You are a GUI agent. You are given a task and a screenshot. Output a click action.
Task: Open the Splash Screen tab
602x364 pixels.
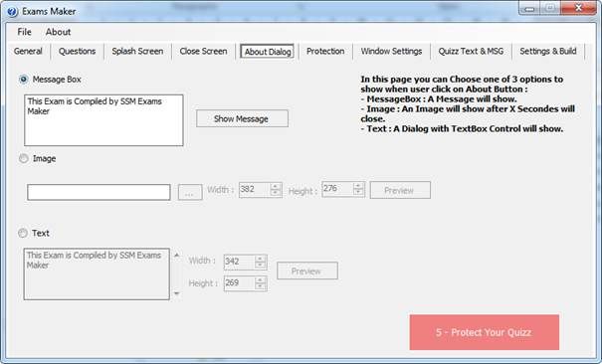click(137, 51)
